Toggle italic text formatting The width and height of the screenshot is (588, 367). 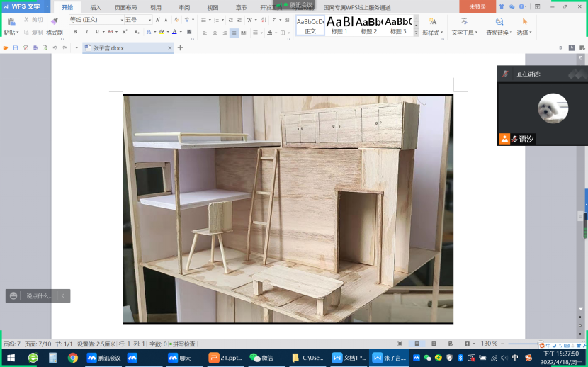(87, 32)
